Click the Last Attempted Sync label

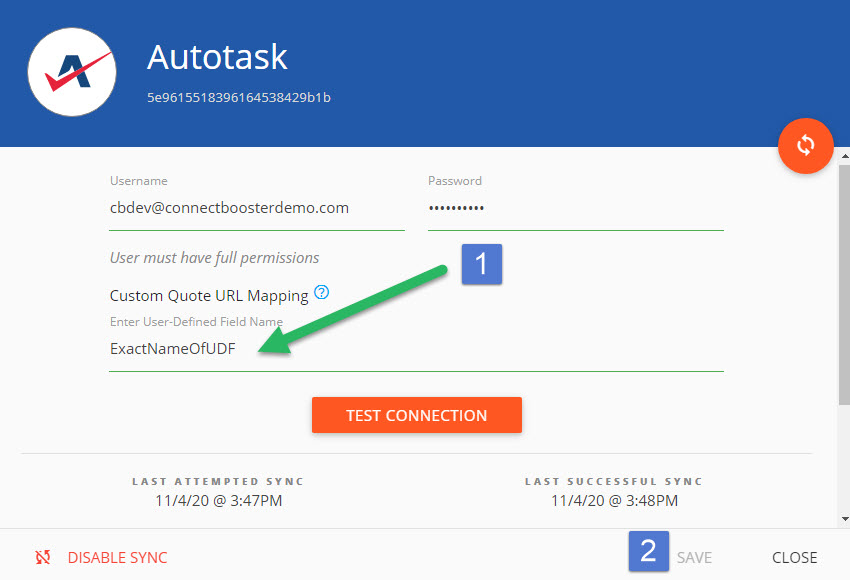click(x=218, y=481)
